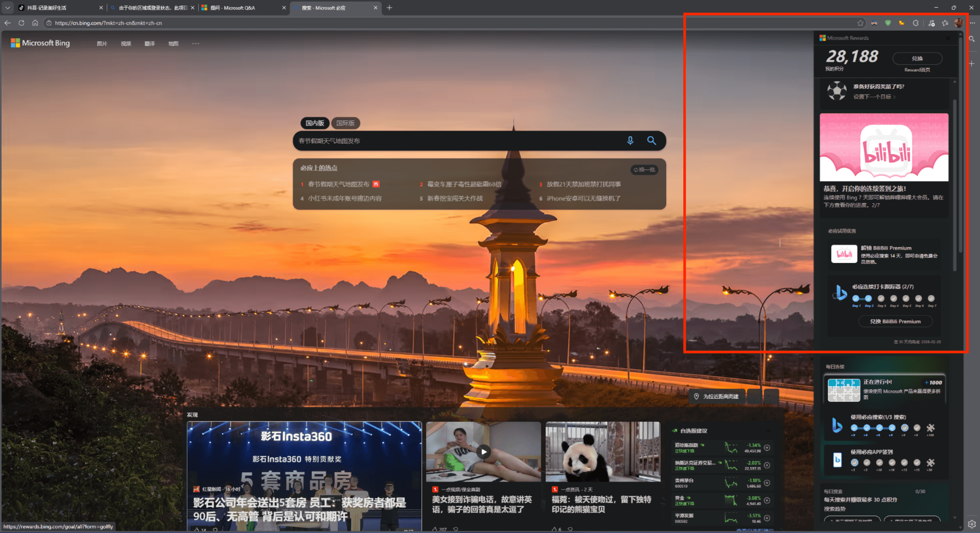Open the music player toolbar icon
The image size is (980, 533).
[931, 23]
